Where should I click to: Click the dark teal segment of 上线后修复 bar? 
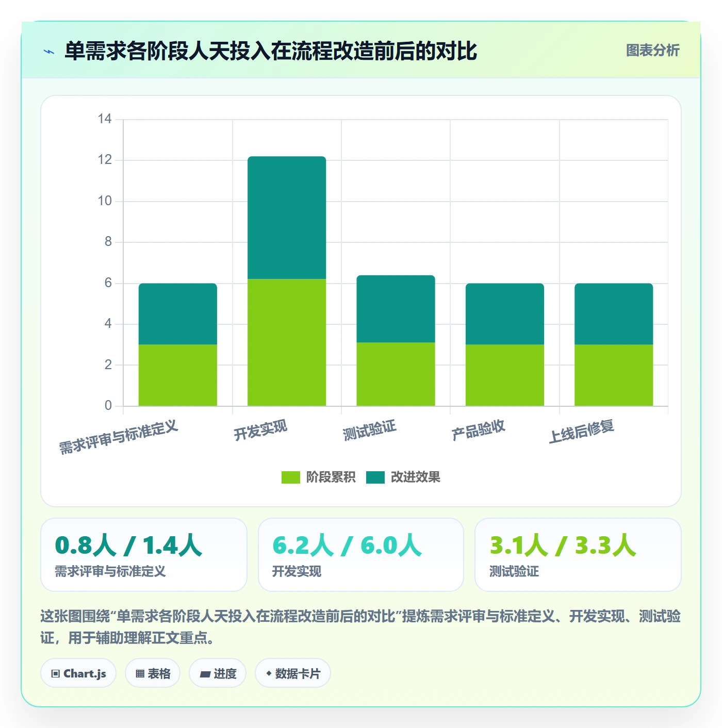pyautogui.click(x=614, y=314)
